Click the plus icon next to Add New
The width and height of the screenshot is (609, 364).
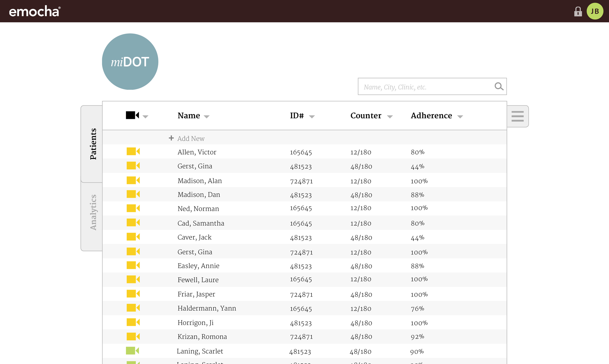[x=171, y=138]
